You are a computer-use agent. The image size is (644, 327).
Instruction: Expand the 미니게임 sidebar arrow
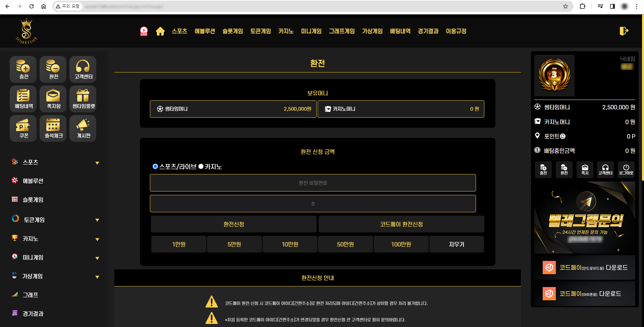coord(97,258)
